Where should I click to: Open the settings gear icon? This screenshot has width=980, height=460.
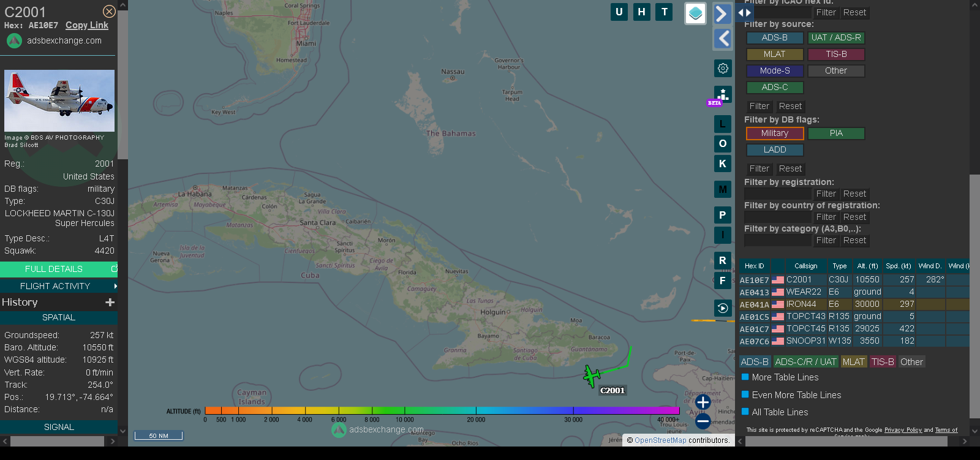pyautogui.click(x=723, y=68)
